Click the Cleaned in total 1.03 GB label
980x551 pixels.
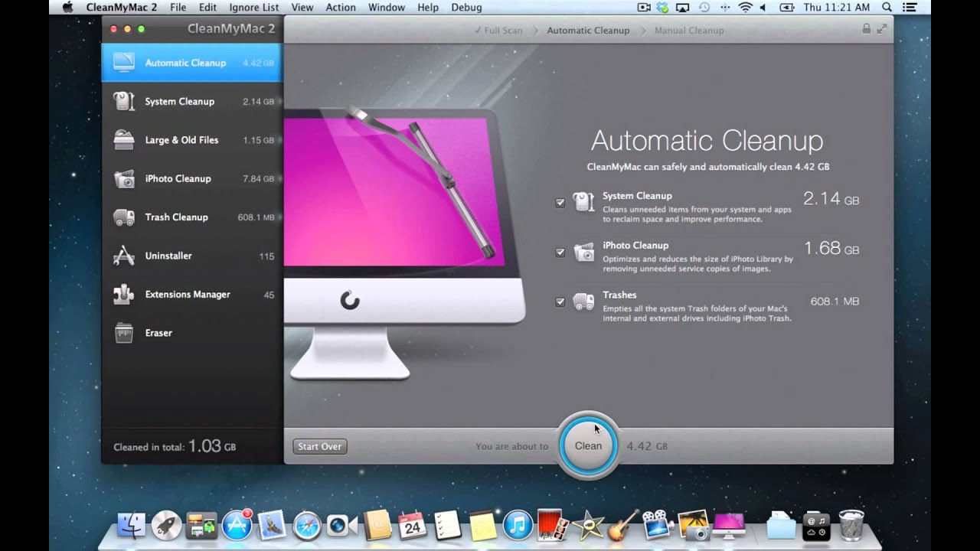tap(175, 446)
